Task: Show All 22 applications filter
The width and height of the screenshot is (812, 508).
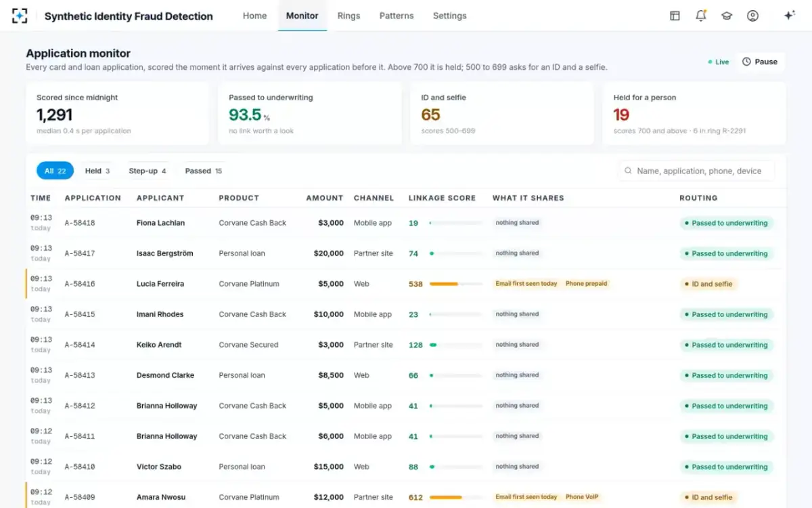Action: click(x=55, y=171)
